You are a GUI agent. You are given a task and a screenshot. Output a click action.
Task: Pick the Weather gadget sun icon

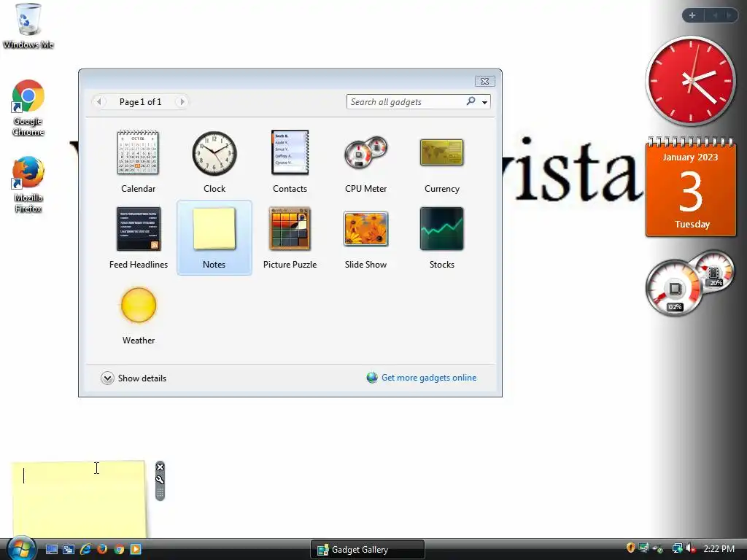click(139, 306)
